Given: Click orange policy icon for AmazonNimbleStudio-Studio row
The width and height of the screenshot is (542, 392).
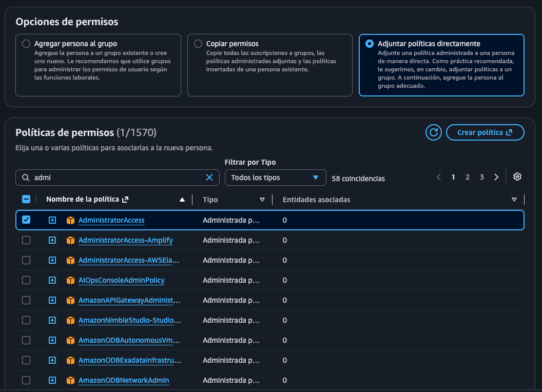Looking at the screenshot, I should pos(70,321).
